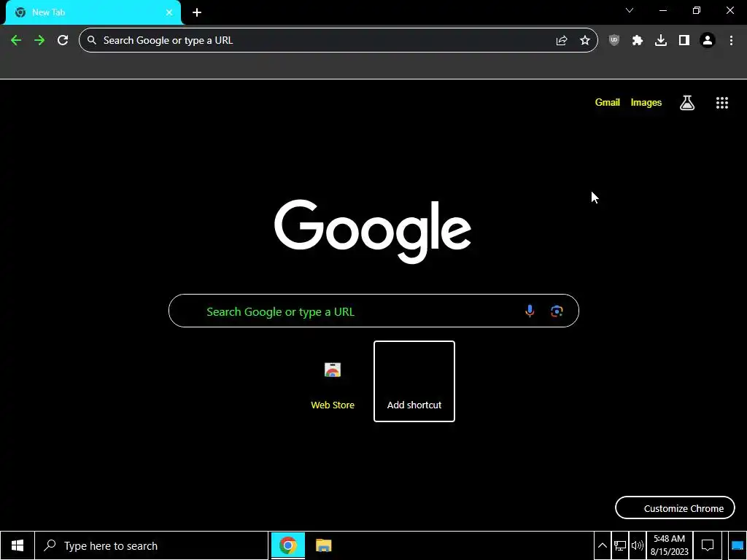Open the Windows Start menu
Image resolution: width=747 pixels, height=560 pixels.
pyautogui.click(x=18, y=545)
